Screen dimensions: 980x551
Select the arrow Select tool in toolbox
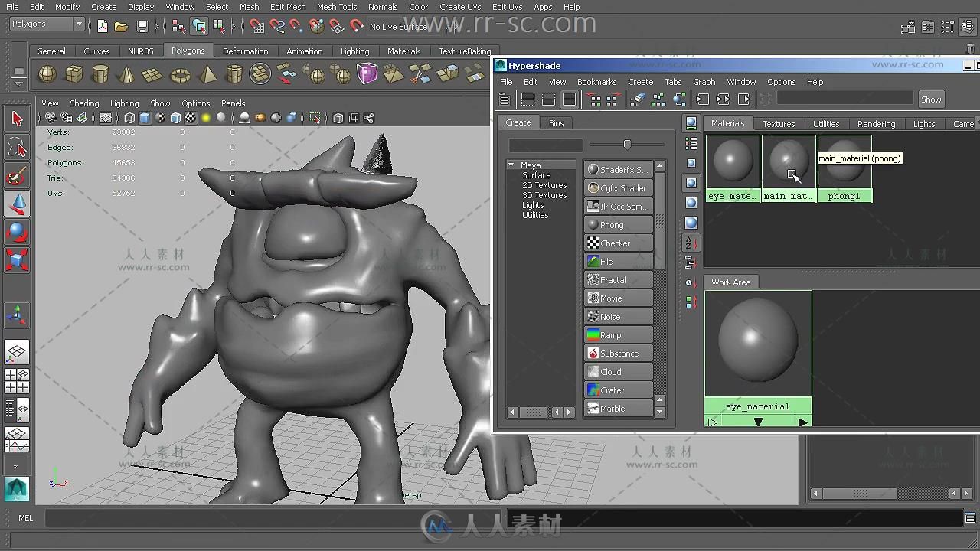click(x=17, y=119)
